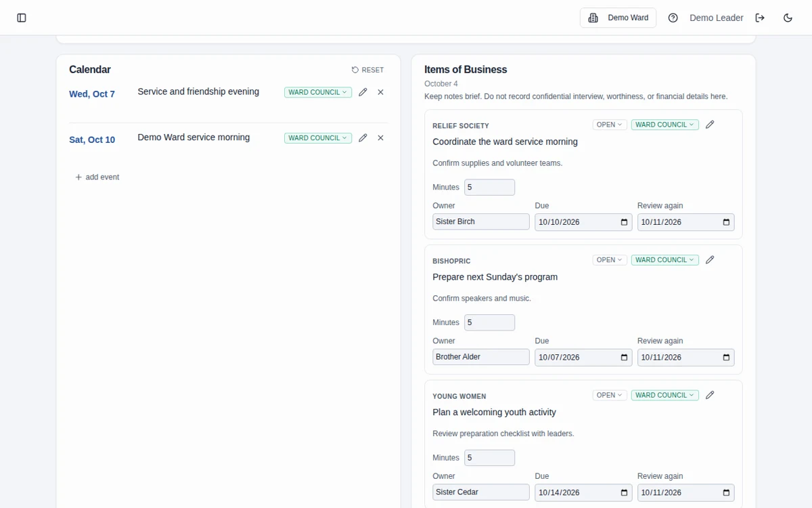Open date picker for Sister Birch's Due date

click(624, 222)
